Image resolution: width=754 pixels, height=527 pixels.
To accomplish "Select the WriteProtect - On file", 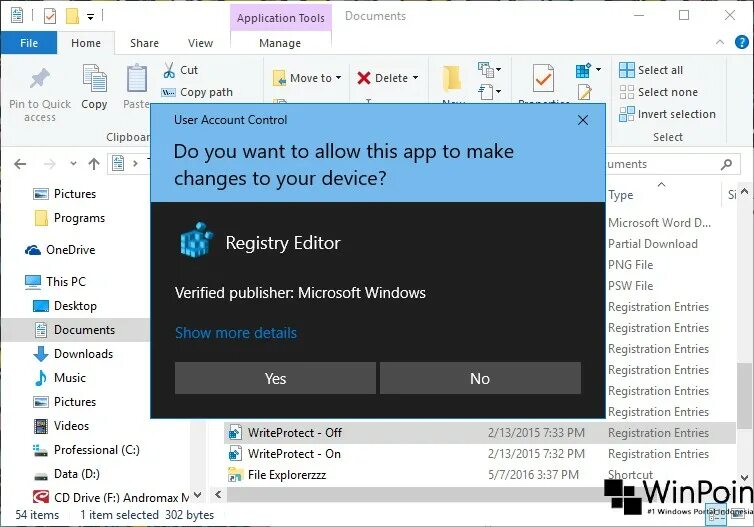I will coord(480,454).
